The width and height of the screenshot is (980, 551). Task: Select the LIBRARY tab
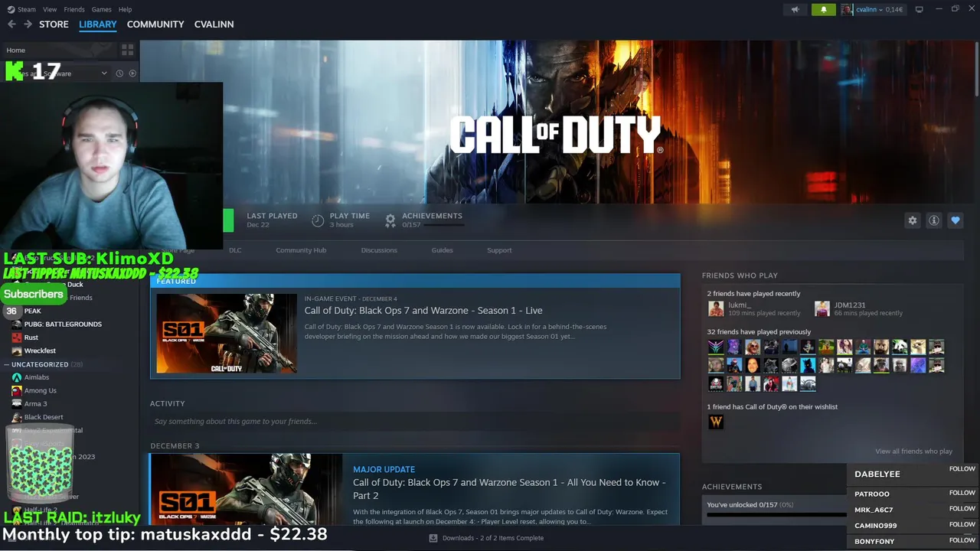click(x=98, y=24)
